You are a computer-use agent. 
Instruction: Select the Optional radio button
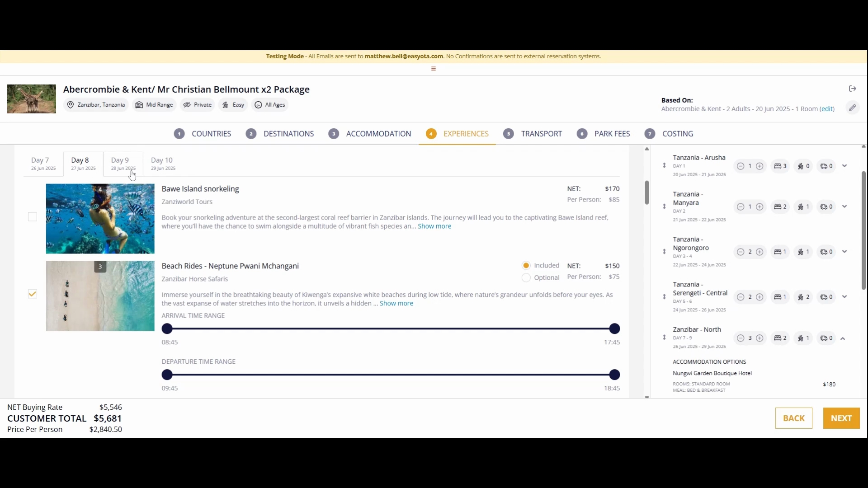point(526,277)
